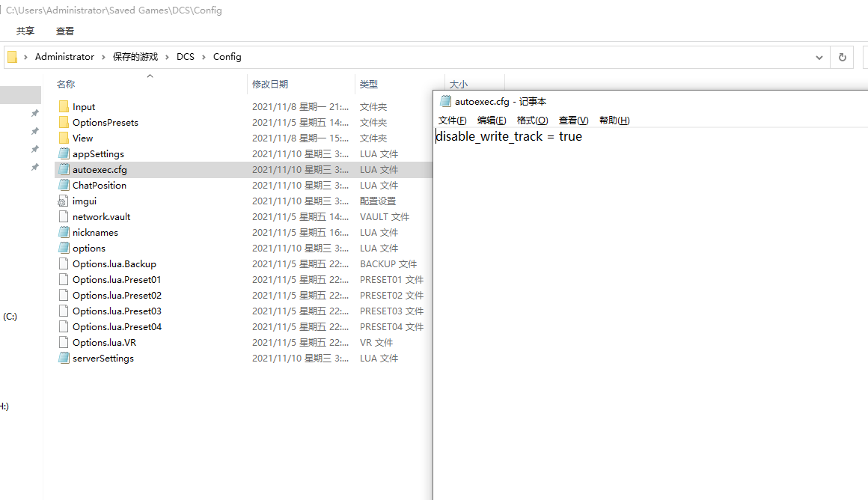Screen dimensions: 868x500
Task: Select the file named ChatPosition
Action: coord(99,185)
